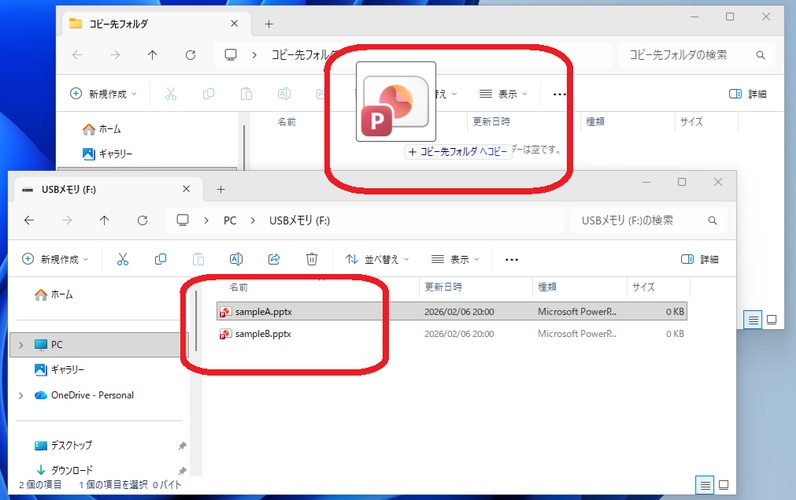Add a new tab in コピー先フォルダ window
Image resolution: width=796 pixels, height=500 pixels.
tap(269, 24)
